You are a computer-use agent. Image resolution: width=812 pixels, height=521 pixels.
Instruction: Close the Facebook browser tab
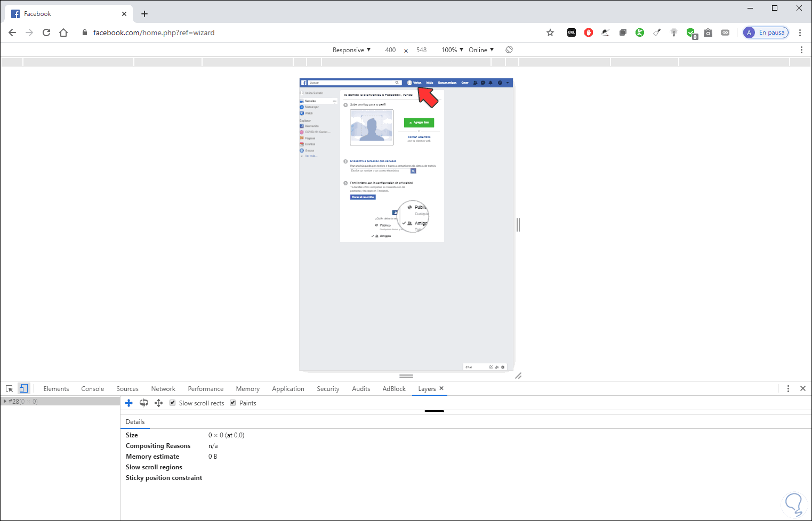pos(125,14)
